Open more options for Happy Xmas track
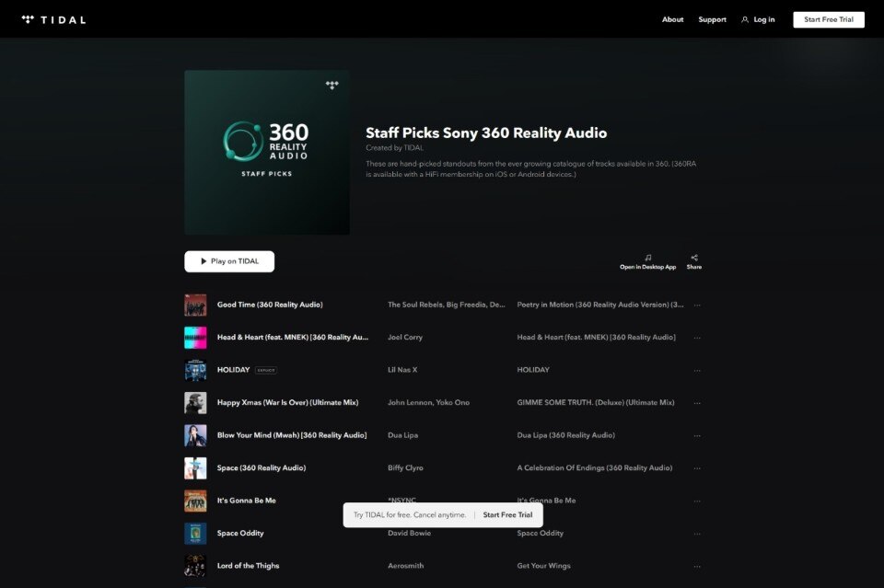The height and width of the screenshot is (588, 884). click(x=697, y=403)
